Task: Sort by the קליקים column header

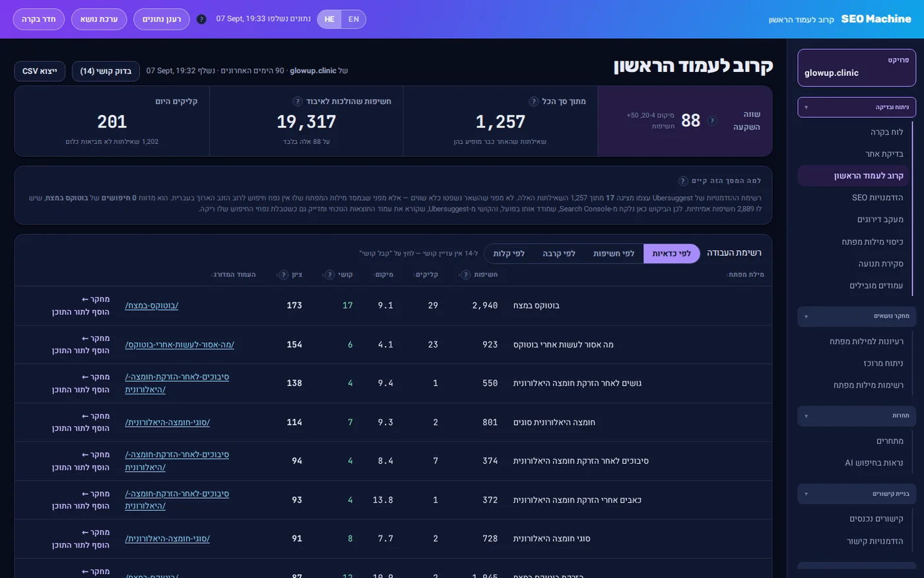Action: tap(426, 275)
